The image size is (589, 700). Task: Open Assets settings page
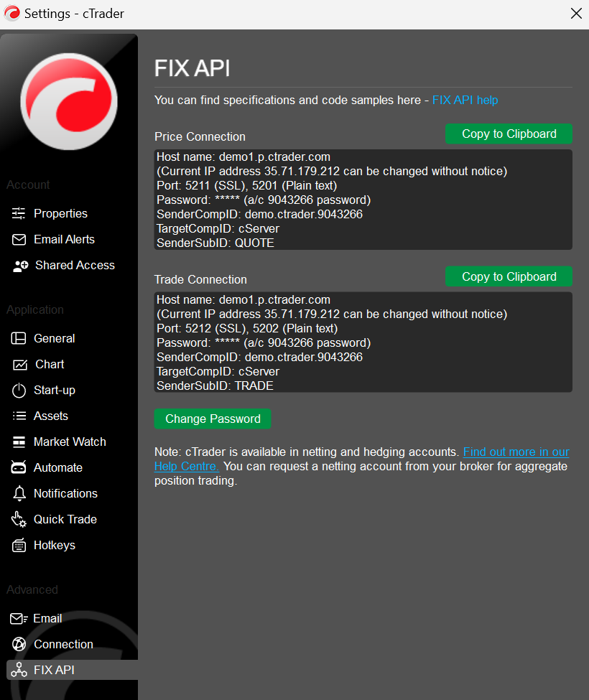pos(51,416)
